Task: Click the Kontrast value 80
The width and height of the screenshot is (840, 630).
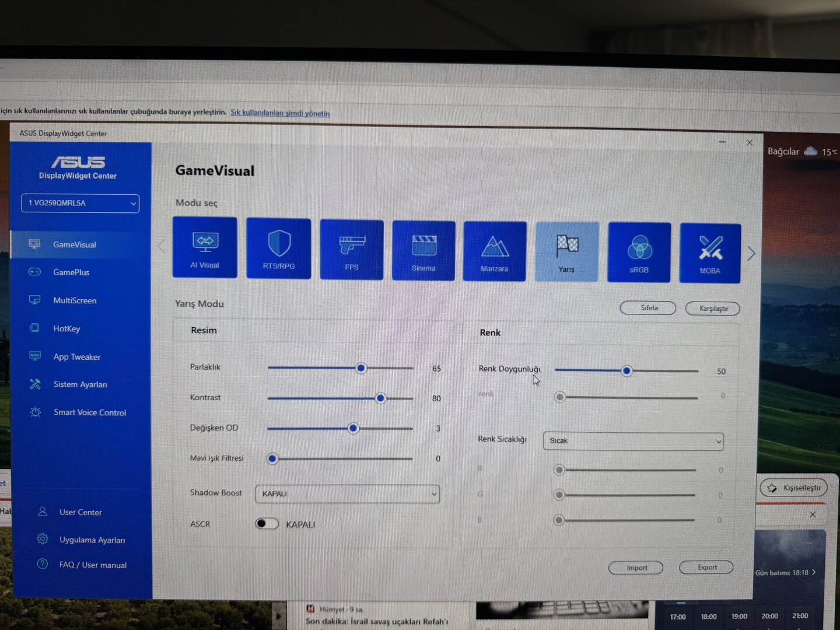Action: pos(436,398)
